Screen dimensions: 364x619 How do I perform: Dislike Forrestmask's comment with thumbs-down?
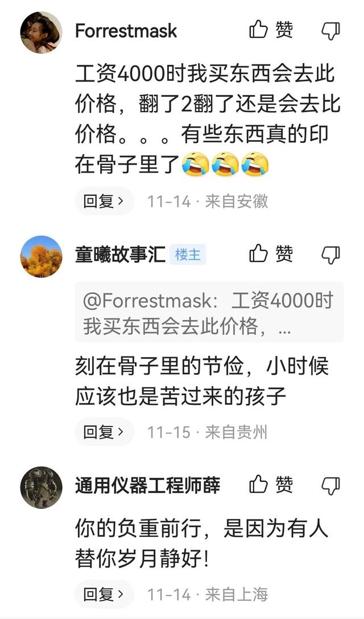331,31
